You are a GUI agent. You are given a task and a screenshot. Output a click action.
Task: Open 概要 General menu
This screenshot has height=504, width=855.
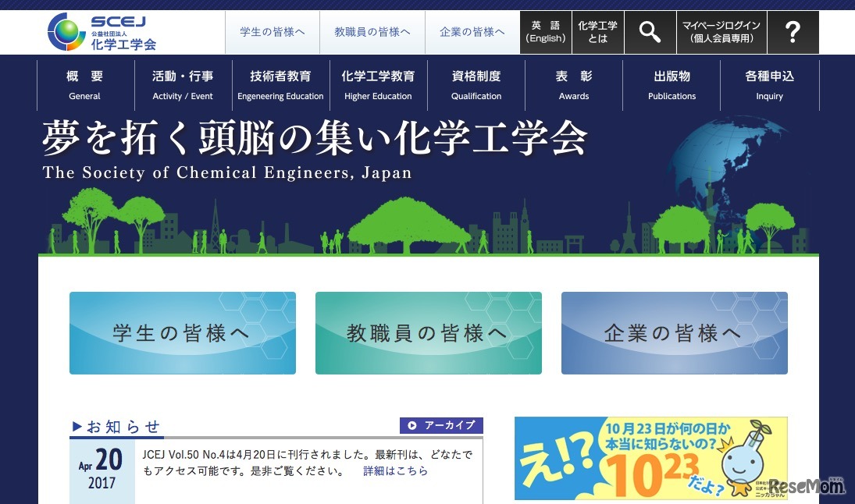pyautogui.click(x=85, y=85)
